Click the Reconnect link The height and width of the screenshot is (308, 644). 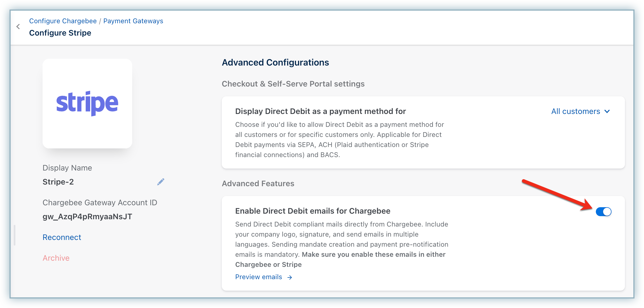62,237
